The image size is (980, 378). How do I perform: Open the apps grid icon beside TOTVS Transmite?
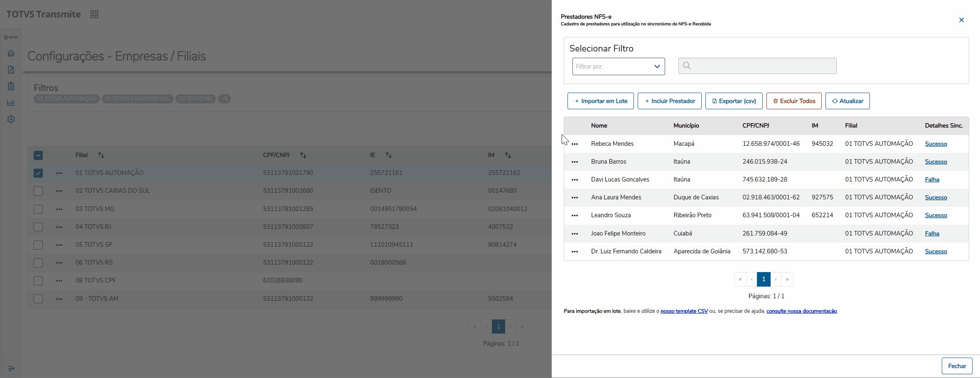[94, 15]
